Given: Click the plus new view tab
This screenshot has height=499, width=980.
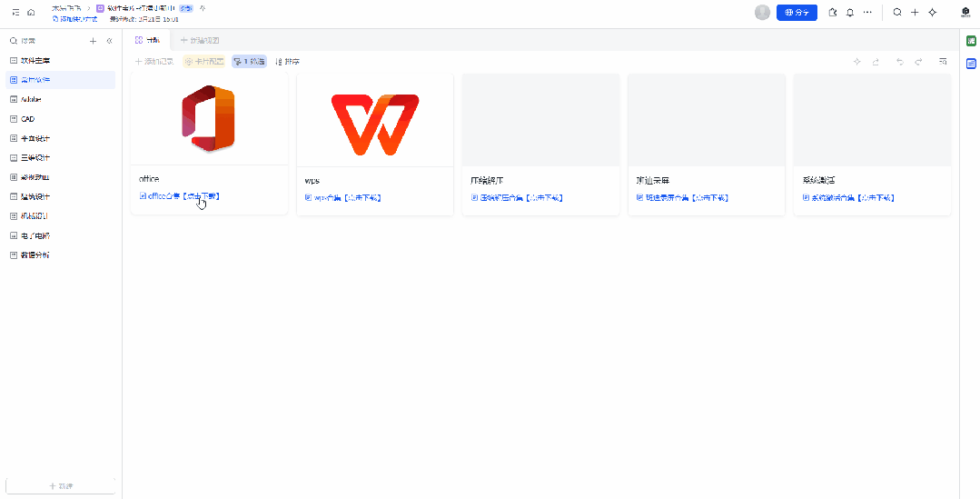Looking at the screenshot, I should [x=200, y=41].
